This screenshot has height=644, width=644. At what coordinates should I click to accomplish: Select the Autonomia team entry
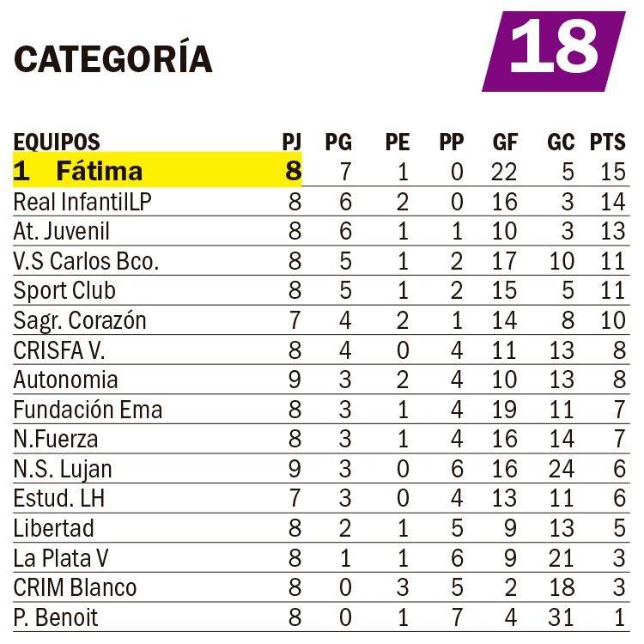[x=66, y=380]
